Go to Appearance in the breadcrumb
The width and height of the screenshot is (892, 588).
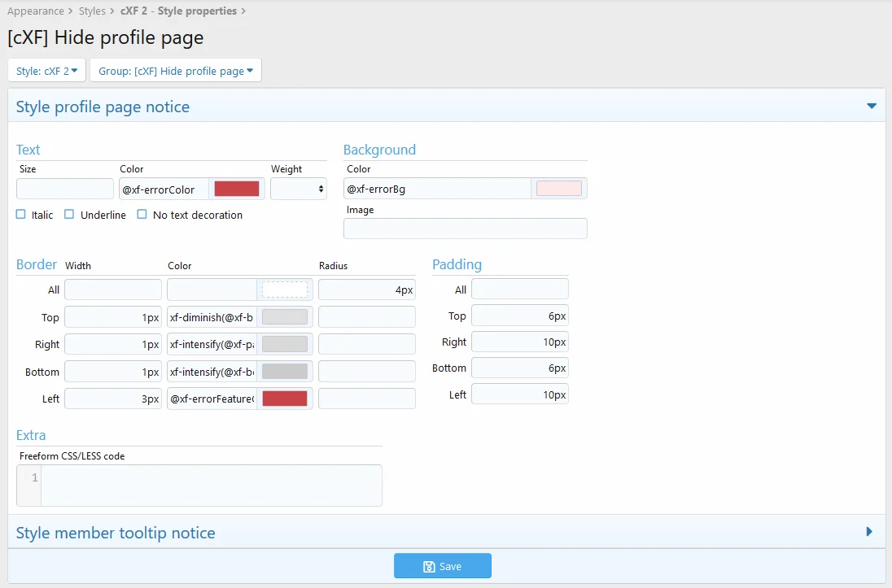pos(35,11)
